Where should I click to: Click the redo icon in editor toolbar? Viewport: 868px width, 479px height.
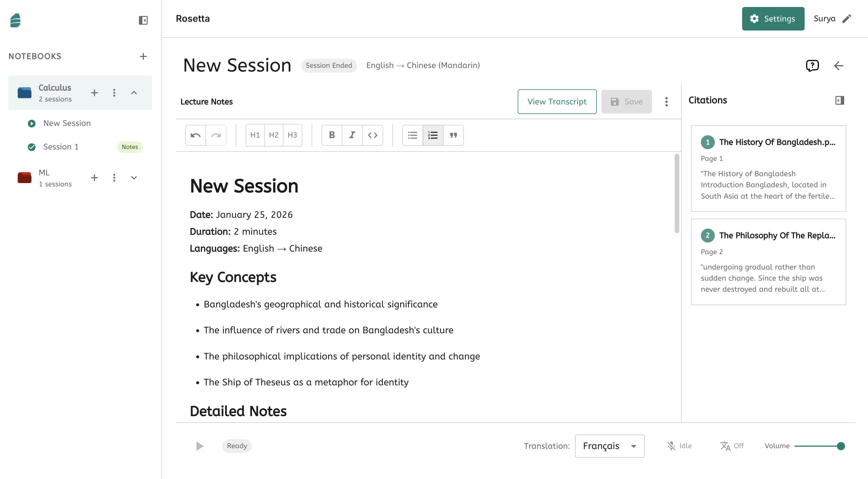tap(216, 135)
